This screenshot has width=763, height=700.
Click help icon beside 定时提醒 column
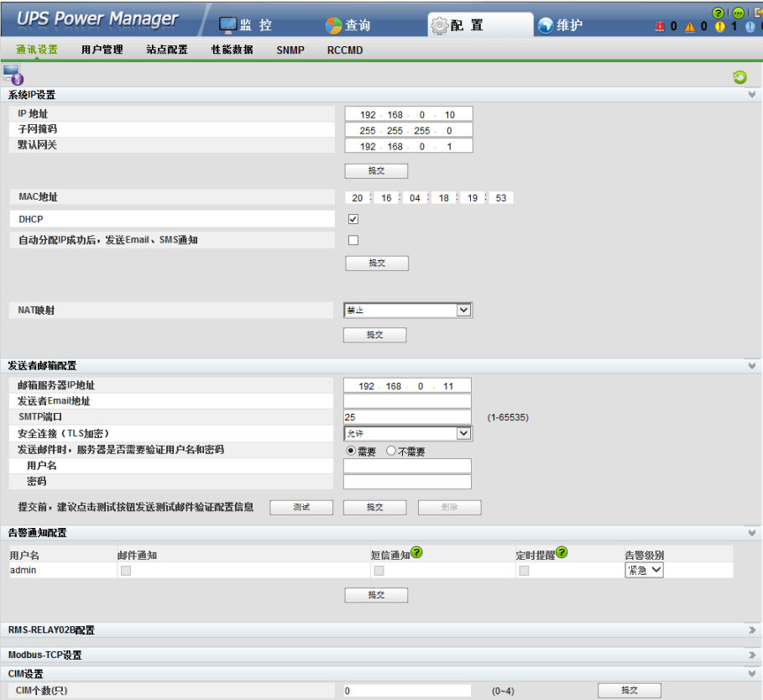tap(562, 552)
